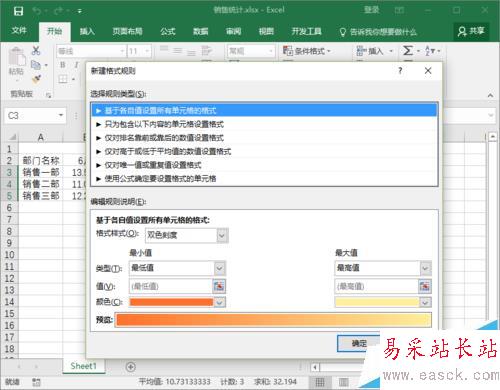Apply italic formatting in the ribbon

[x=76, y=65]
